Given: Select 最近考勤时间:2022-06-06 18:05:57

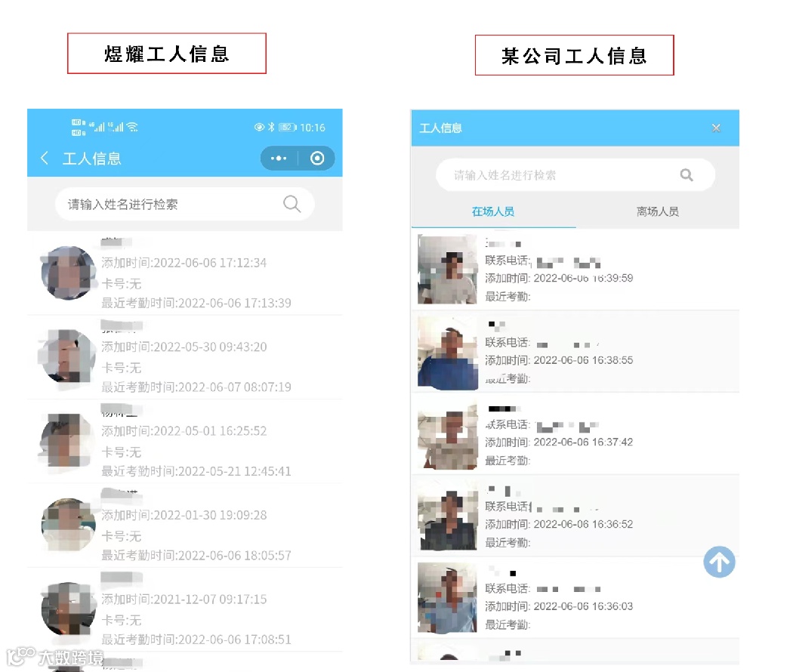Looking at the screenshot, I should pos(196,555).
